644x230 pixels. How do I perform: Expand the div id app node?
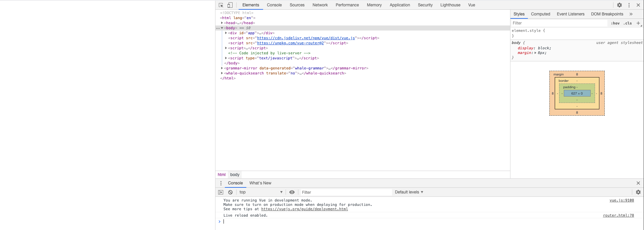[226, 33]
